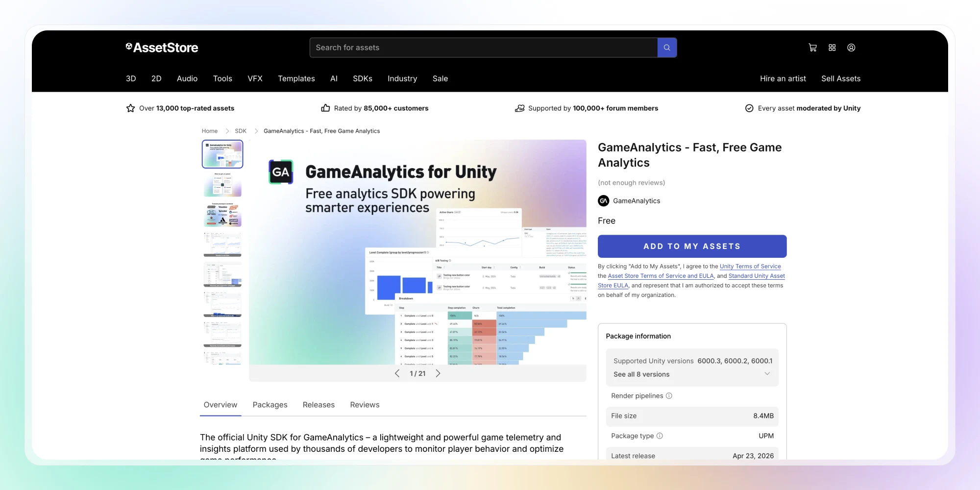
Task: Click the main GameAnalytics for Unity image
Action: [417, 252]
